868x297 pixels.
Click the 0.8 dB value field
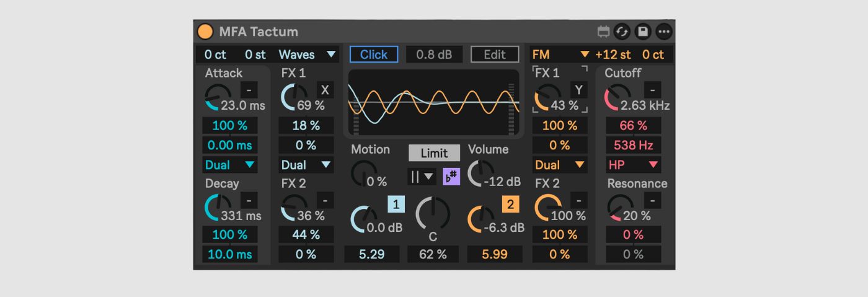click(x=434, y=55)
